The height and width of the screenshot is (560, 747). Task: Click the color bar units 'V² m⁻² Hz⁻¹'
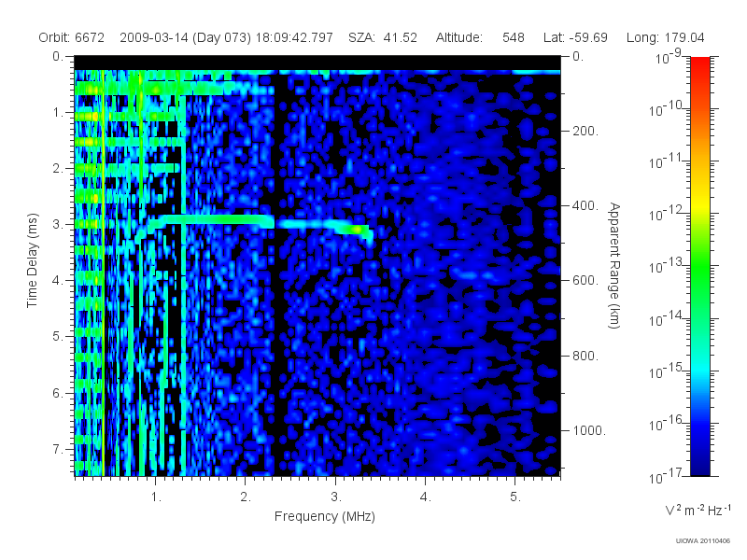(x=698, y=510)
